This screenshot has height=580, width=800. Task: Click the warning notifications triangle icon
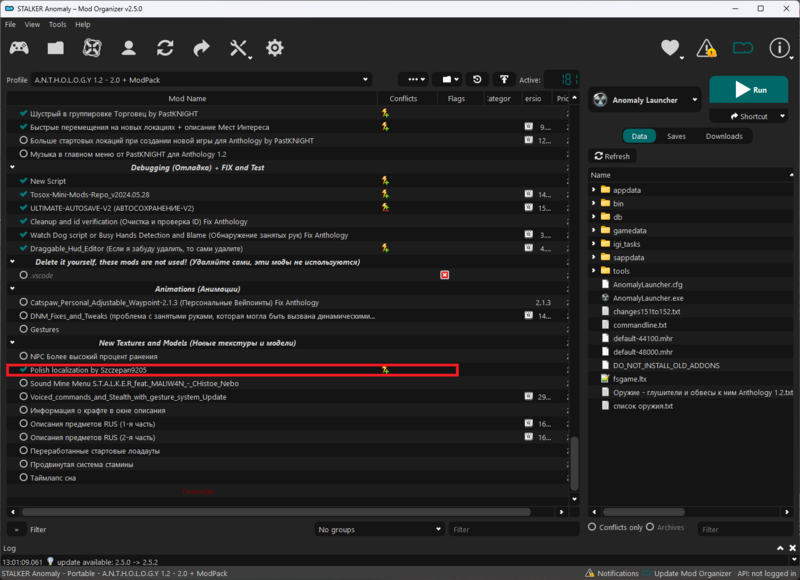click(706, 48)
